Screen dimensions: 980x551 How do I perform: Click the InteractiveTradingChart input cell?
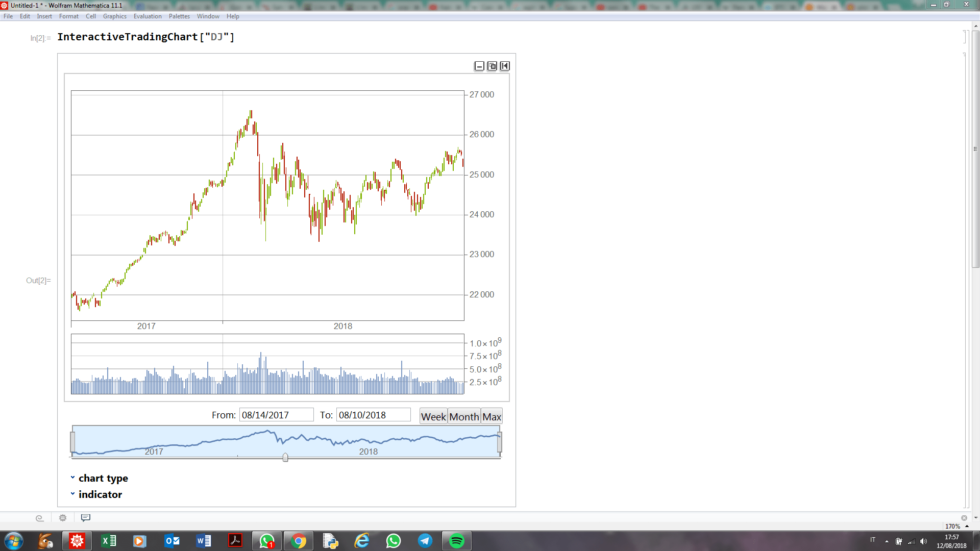pyautogui.click(x=146, y=37)
